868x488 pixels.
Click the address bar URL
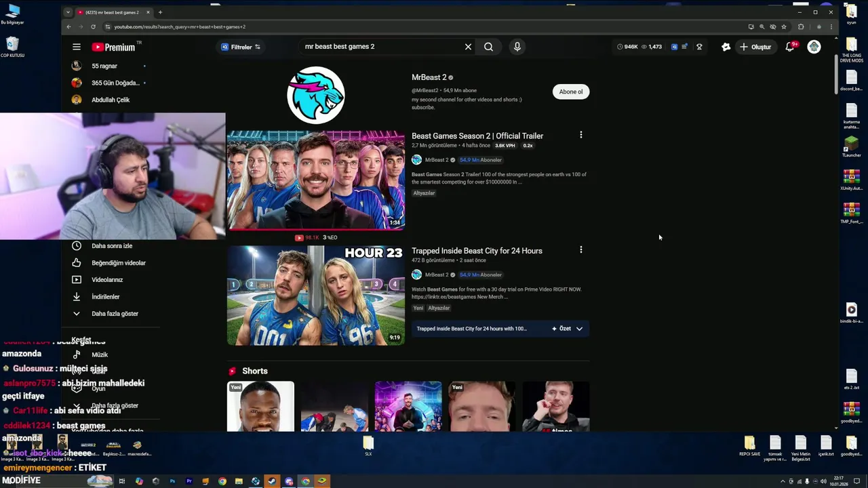[x=180, y=26]
